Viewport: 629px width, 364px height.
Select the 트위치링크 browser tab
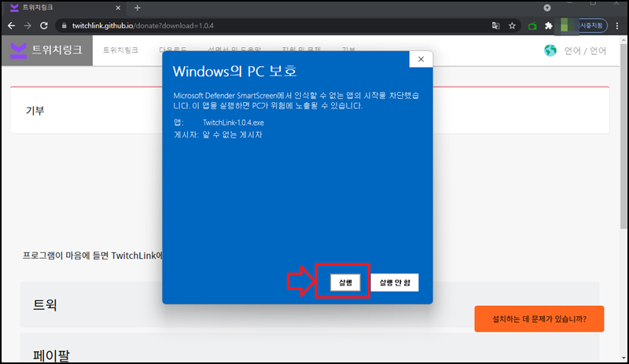point(64,8)
